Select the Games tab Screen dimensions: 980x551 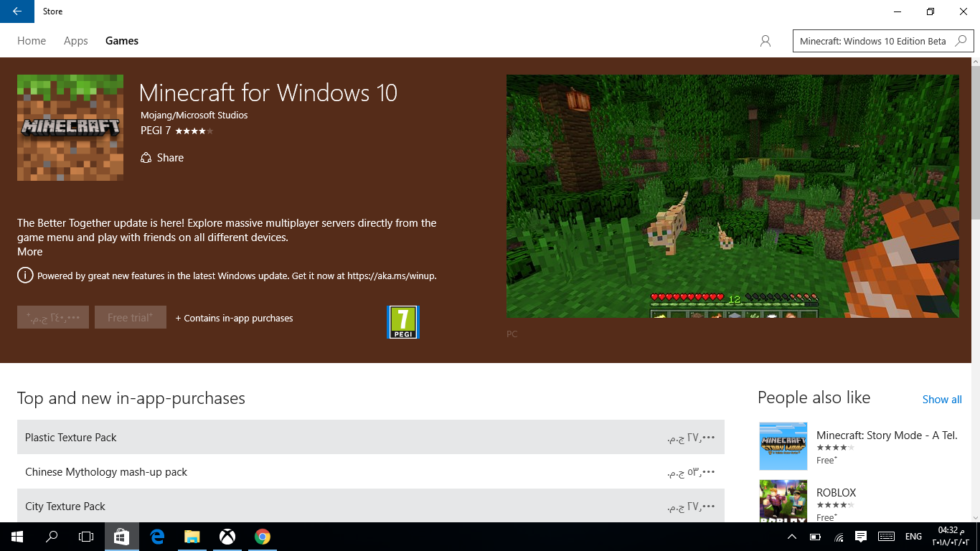click(122, 41)
